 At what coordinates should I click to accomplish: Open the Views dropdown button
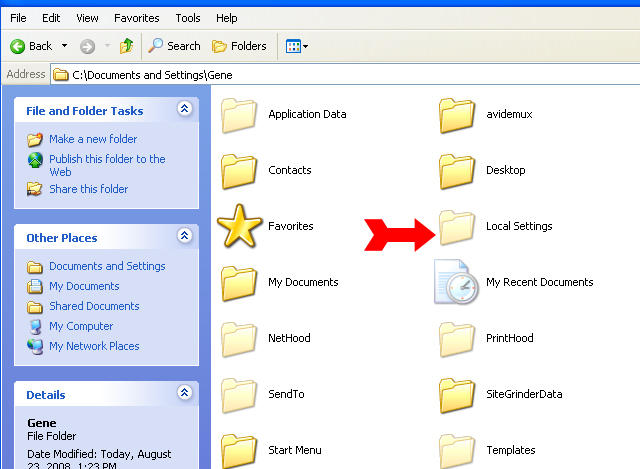click(297, 46)
